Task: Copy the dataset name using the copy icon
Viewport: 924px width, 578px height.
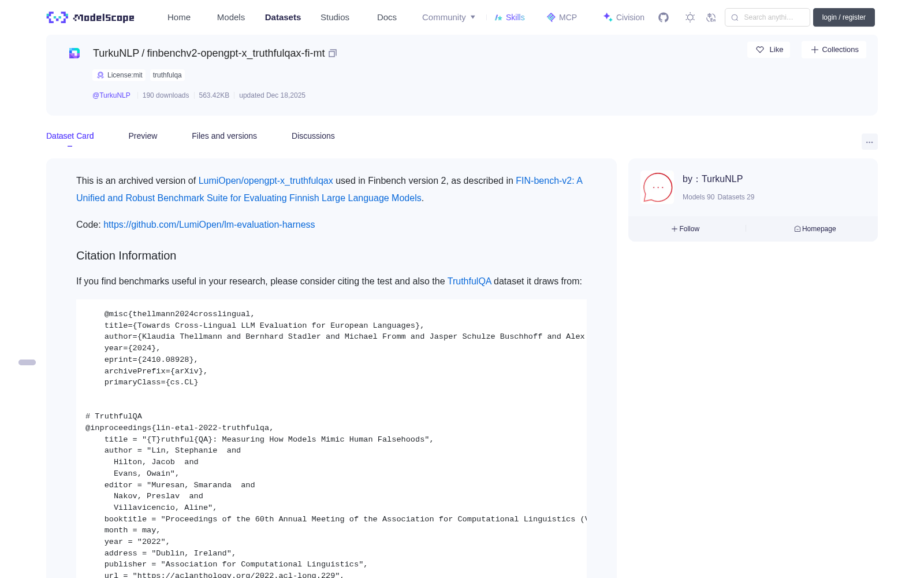Action: [x=333, y=53]
